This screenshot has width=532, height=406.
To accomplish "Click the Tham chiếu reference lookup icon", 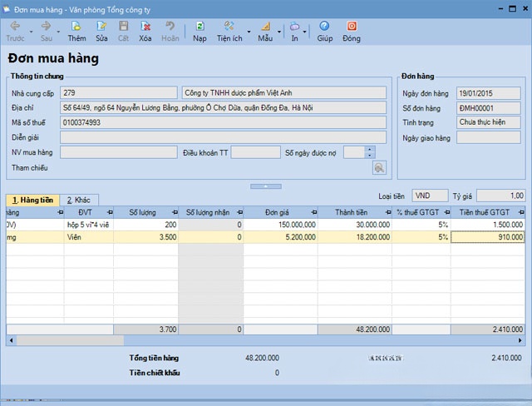I will (379, 168).
